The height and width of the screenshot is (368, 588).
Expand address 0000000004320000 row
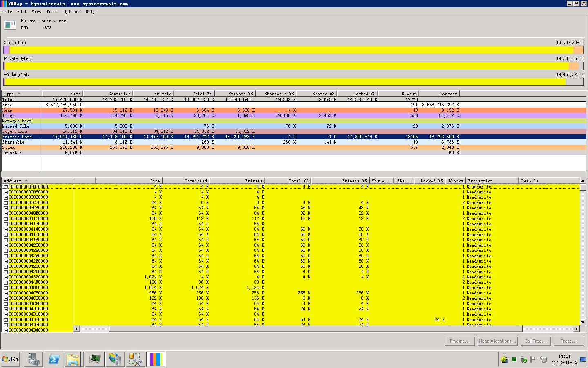(x=6, y=277)
